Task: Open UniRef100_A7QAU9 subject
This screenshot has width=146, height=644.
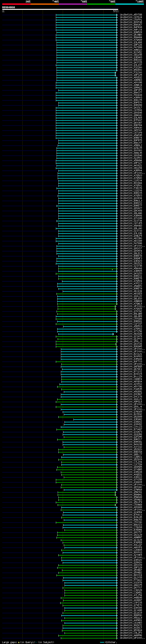Action: click(x=131, y=40)
